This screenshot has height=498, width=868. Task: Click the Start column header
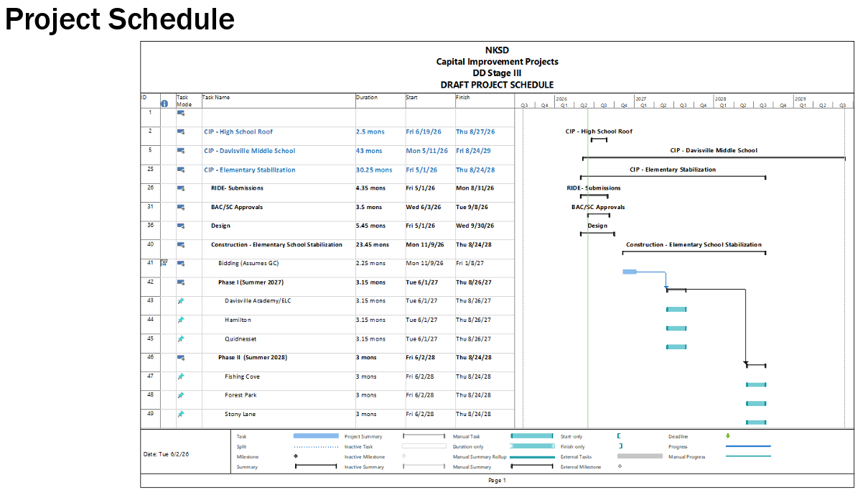(430, 101)
